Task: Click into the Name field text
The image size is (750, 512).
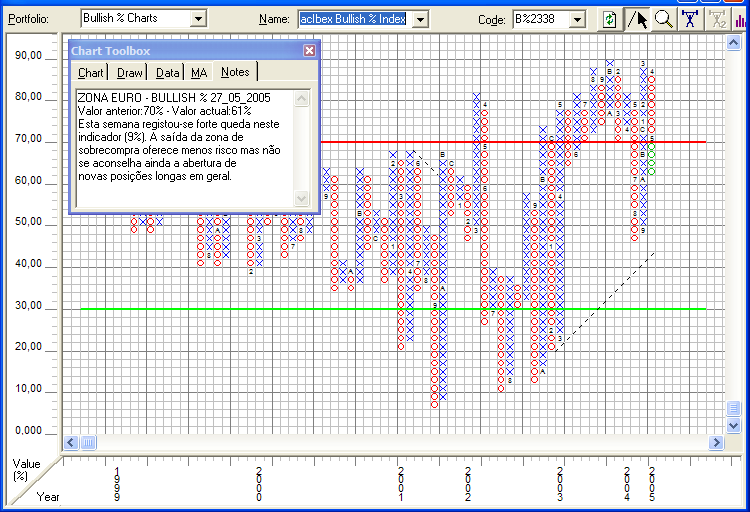Action: click(x=353, y=19)
